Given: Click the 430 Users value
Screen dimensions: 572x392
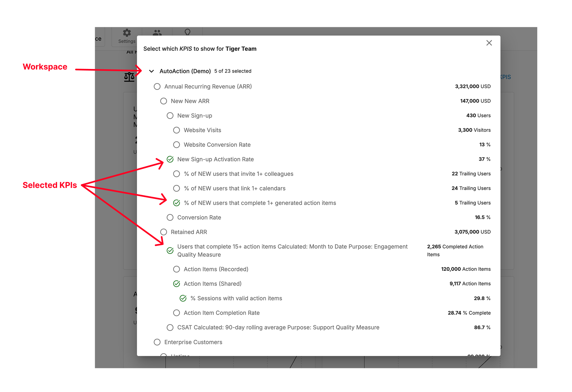Looking at the screenshot, I should 478,116.
